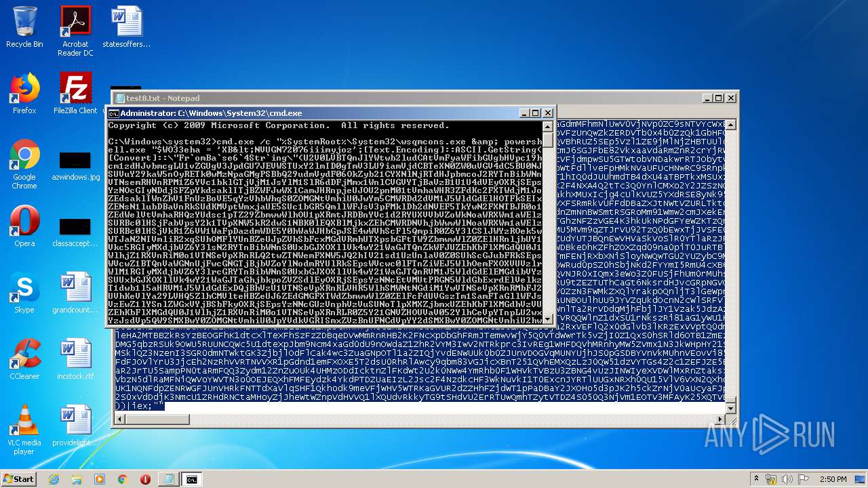Open the azwindows.jpg file

(x=75, y=166)
